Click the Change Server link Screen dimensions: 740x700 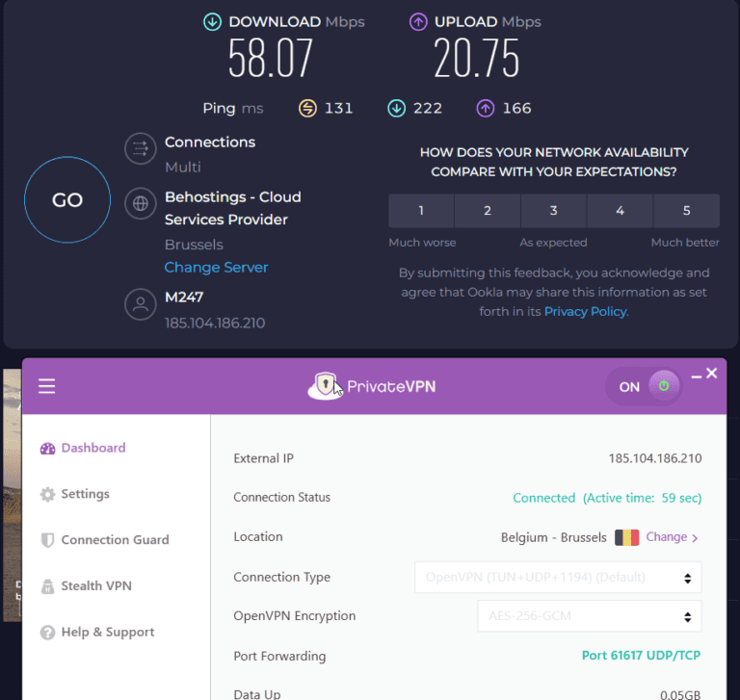[x=216, y=268]
